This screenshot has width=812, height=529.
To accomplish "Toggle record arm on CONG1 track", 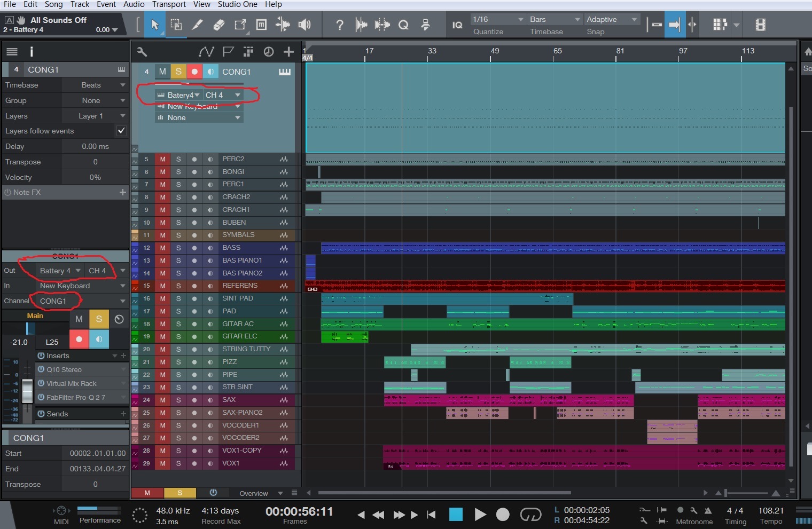I will pos(194,72).
